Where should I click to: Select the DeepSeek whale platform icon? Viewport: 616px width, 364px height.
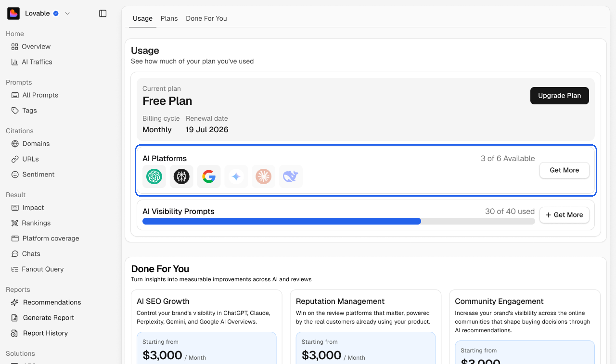[x=291, y=176]
